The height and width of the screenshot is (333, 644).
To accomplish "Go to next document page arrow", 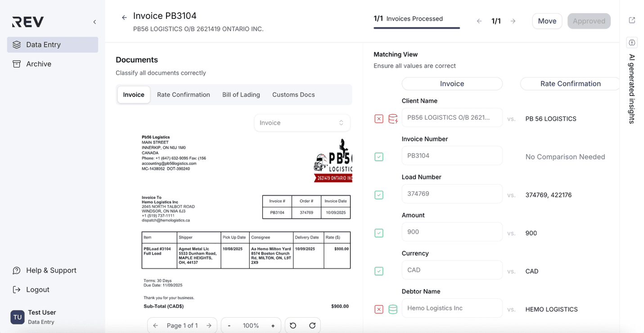I will click(209, 325).
